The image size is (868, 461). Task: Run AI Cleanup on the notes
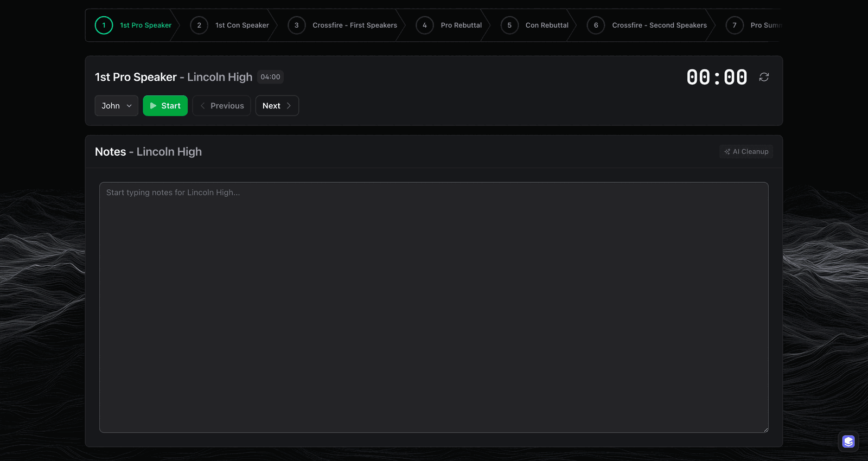(746, 152)
